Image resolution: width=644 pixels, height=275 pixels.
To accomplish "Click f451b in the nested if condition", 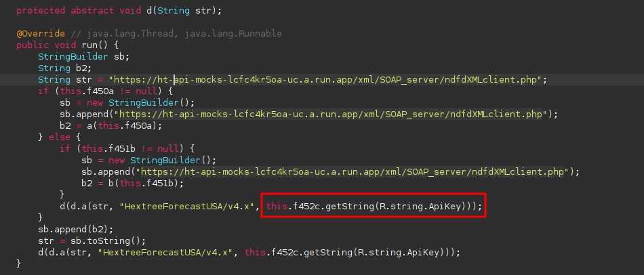I will (123, 148).
